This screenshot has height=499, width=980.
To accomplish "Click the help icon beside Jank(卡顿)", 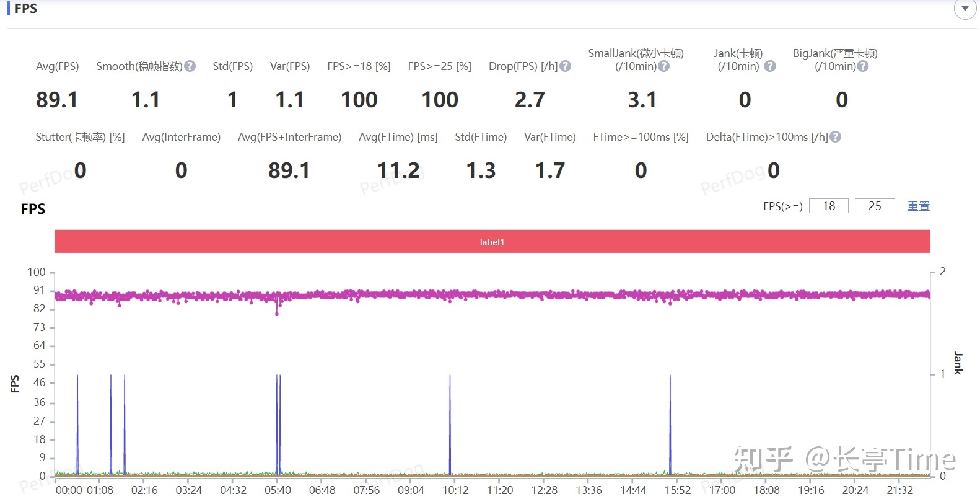I will (x=770, y=66).
